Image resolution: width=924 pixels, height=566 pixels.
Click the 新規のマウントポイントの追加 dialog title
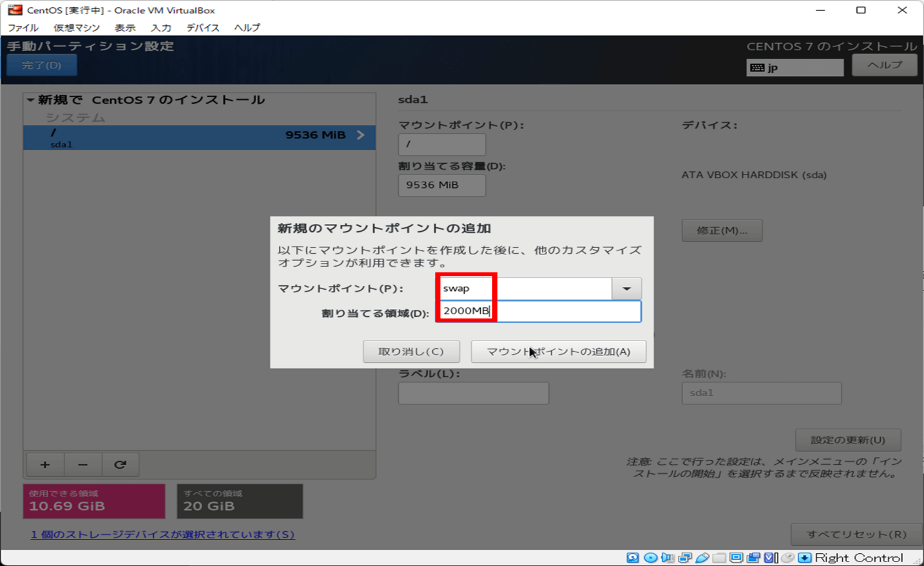(384, 229)
